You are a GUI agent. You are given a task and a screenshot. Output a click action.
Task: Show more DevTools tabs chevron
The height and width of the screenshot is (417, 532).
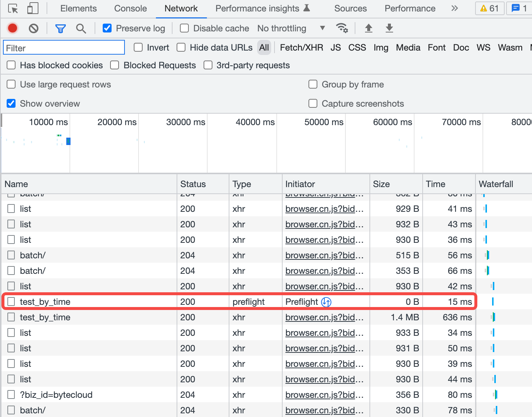[x=454, y=8]
